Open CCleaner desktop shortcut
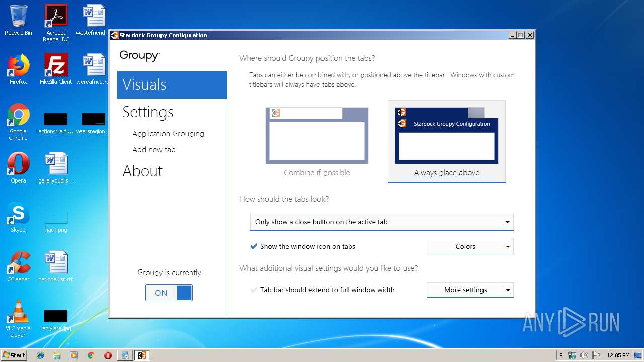This screenshot has width=644, height=362. pyautogui.click(x=18, y=266)
